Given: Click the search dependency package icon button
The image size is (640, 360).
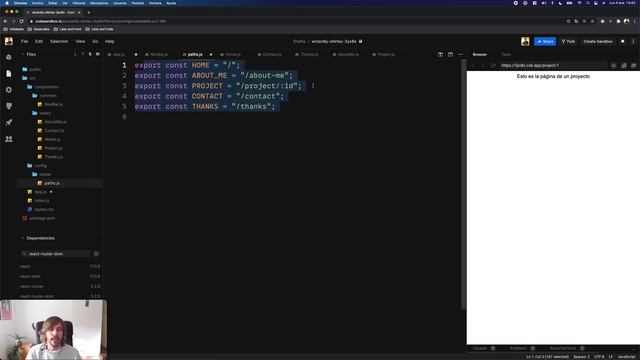Looking at the screenshot, I should [96, 254].
